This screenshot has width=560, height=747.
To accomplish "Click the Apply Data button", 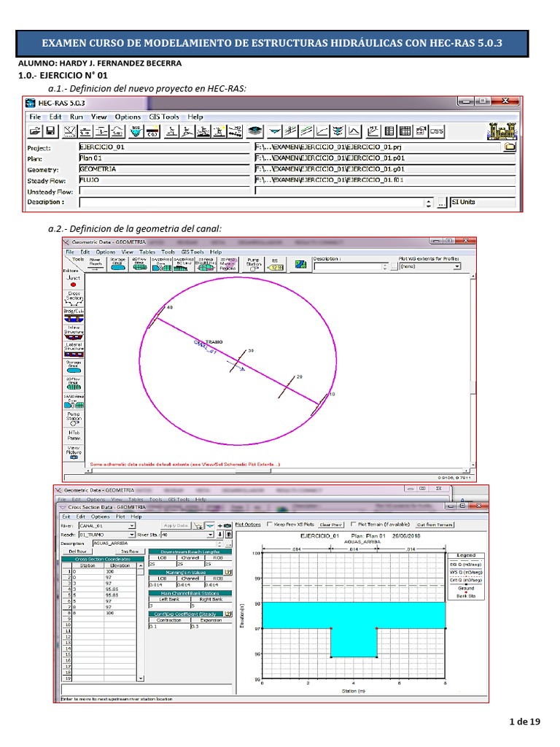I will pos(176,525).
